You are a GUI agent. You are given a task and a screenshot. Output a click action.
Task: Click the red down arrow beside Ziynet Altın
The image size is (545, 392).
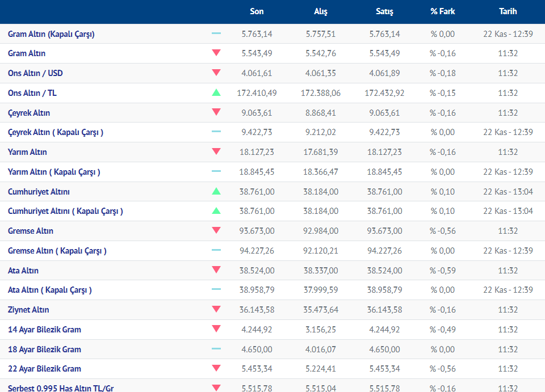click(216, 309)
